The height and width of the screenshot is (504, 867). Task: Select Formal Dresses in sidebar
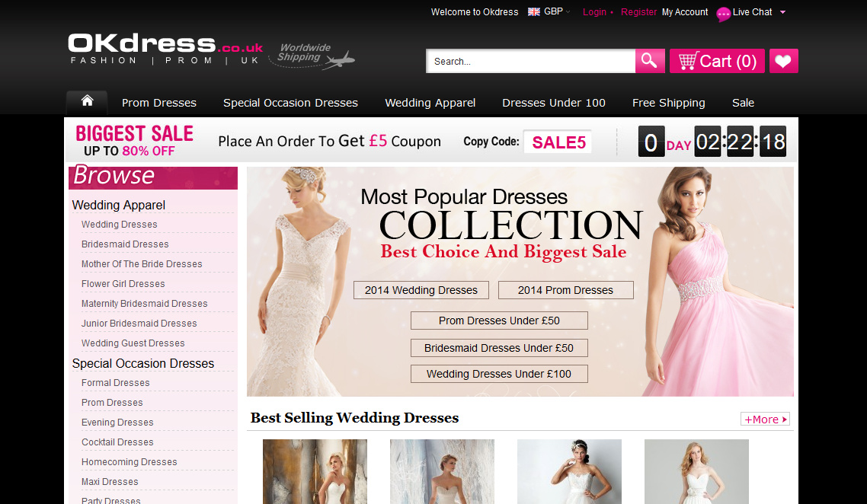point(116,383)
